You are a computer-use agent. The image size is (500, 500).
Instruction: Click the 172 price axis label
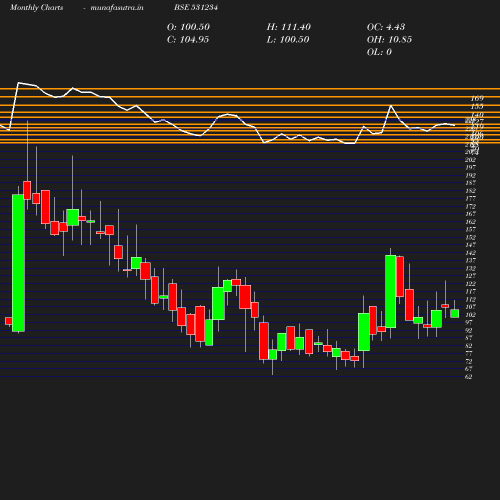(x=470, y=206)
